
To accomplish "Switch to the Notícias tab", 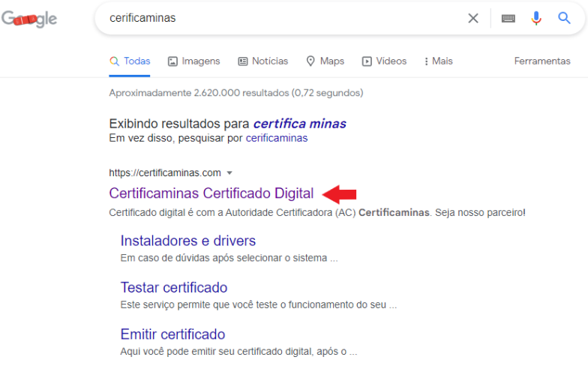I will [x=262, y=61].
